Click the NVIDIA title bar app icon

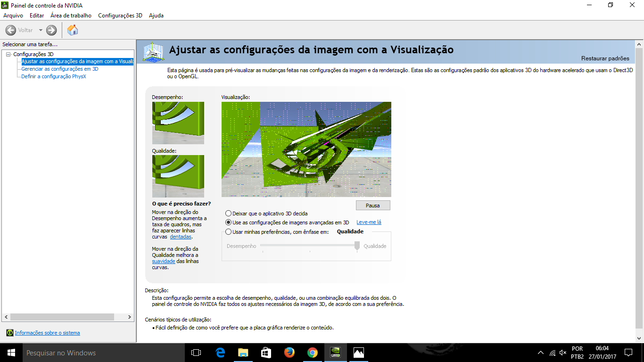coord(5,5)
